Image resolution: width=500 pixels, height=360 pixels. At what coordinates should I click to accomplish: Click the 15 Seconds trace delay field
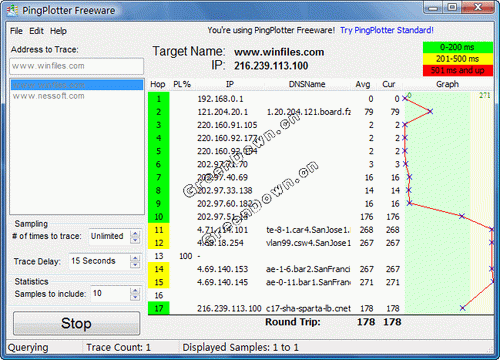click(99, 261)
